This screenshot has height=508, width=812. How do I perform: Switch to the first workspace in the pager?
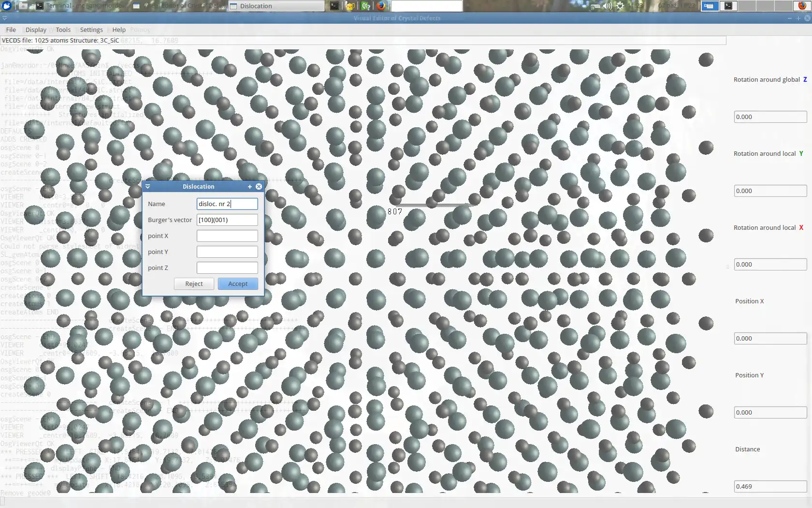[710, 6]
